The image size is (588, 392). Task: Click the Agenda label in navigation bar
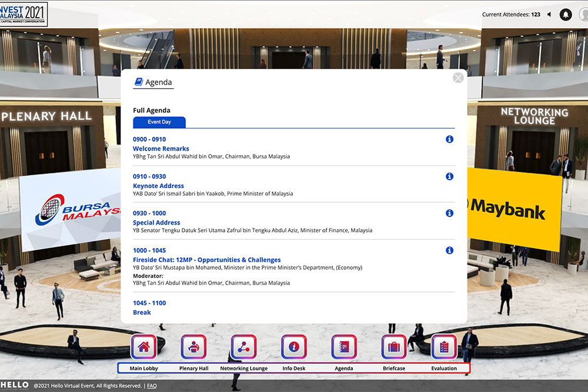coord(344,368)
